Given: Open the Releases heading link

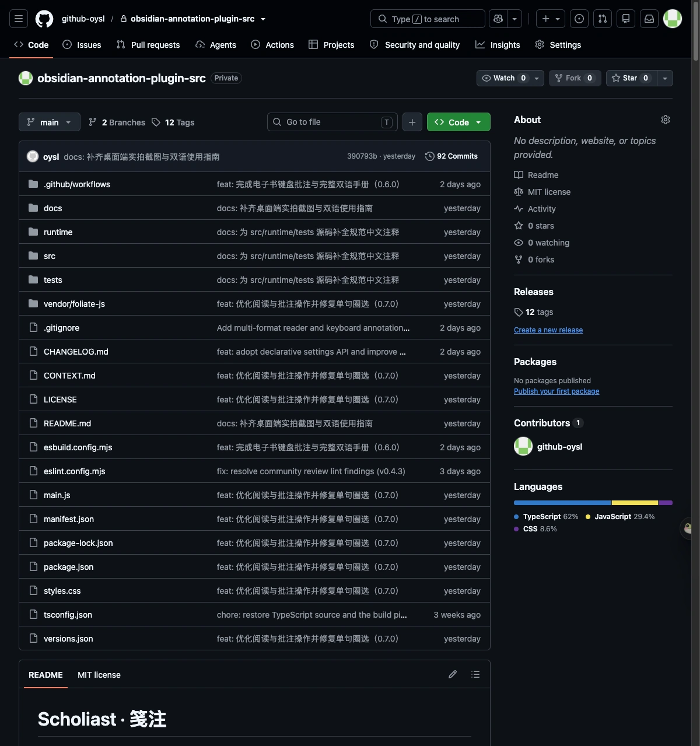Looking at the screenshot, I should point(534,292).
